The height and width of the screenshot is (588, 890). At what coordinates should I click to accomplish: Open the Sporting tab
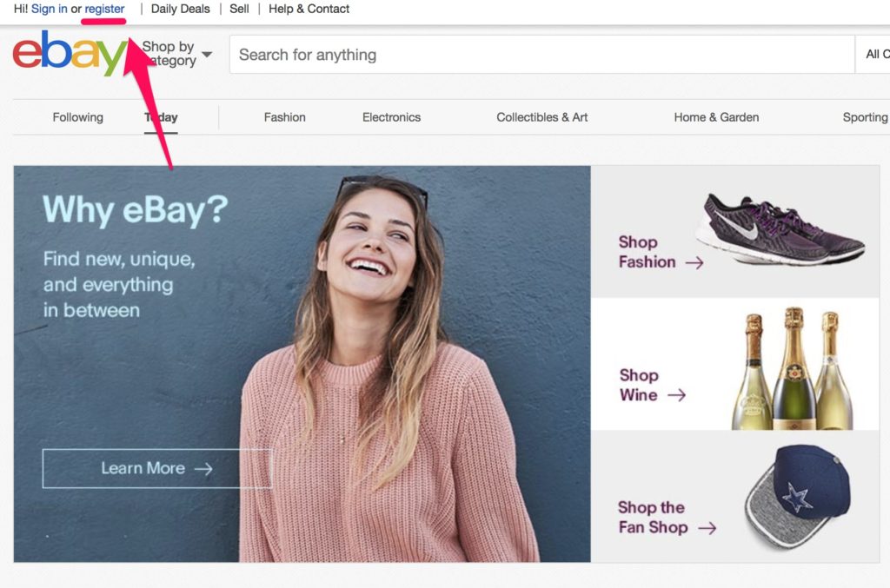click(866, 117)
